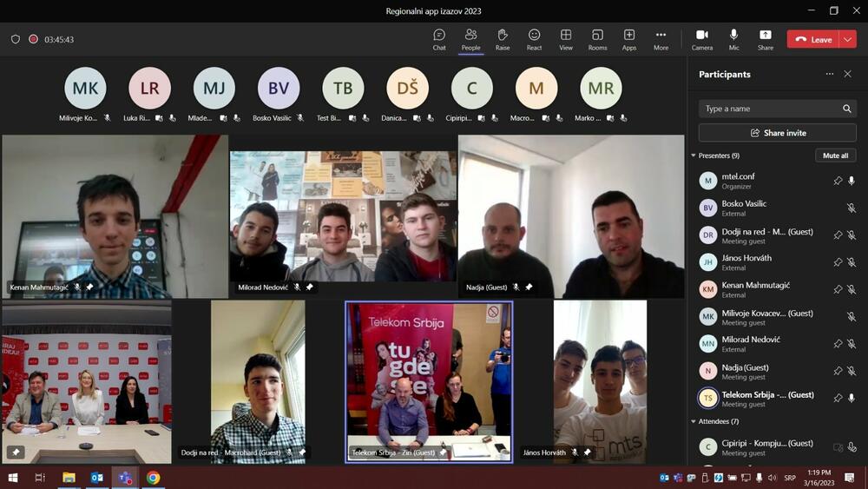
Task: Open Google Chrome from the taskbar
Action: [x=153, y=478]
